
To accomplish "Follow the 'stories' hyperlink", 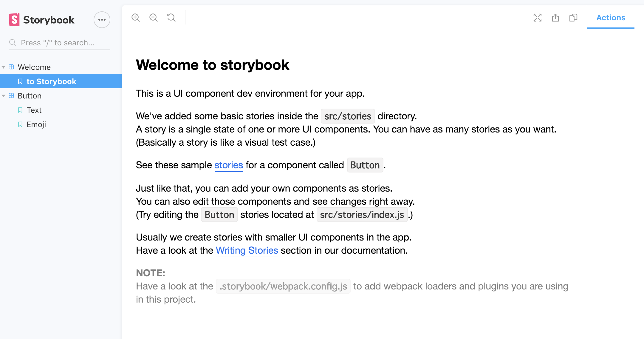I will pos(229,165).
